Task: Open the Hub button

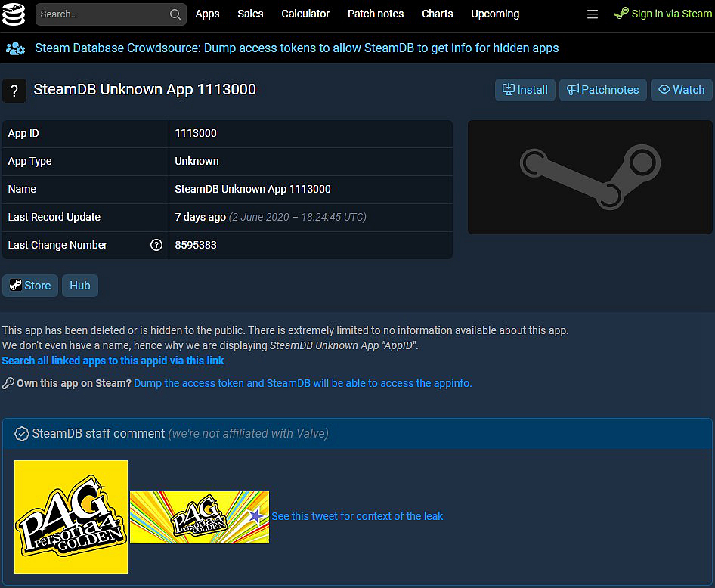Action: (80, 286)
